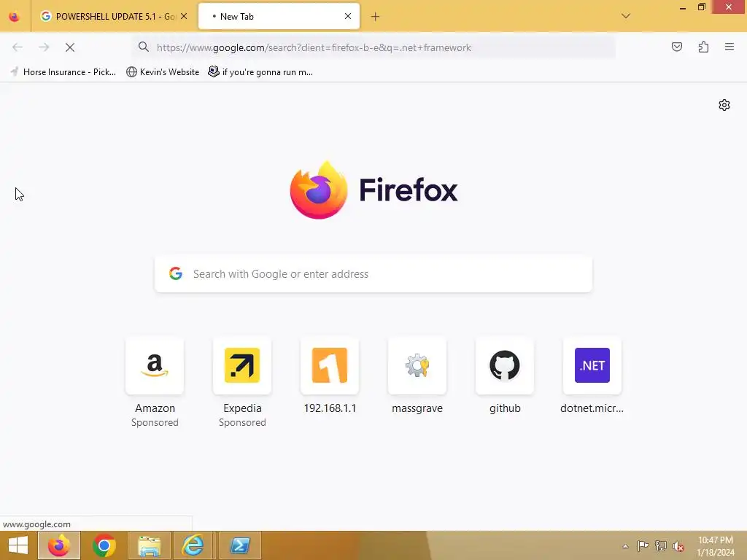
Task: Open Horse Insurance bookmark
Action: coord(63,72)
